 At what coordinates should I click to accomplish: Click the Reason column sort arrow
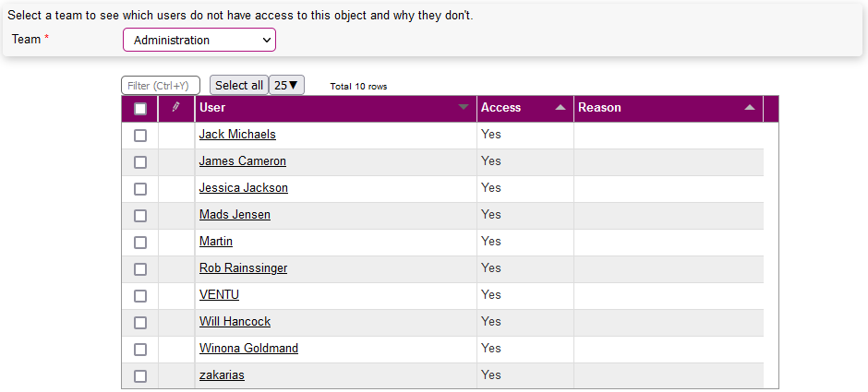(x=750, y=108)
